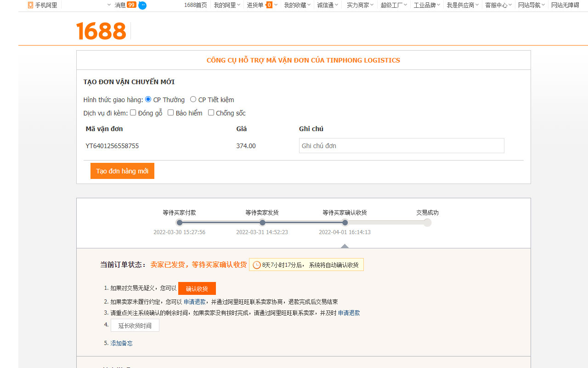Viewport: 588px width, 368px height.
Task: Open the blue smiley messenger icon
Action: (142, 6)
